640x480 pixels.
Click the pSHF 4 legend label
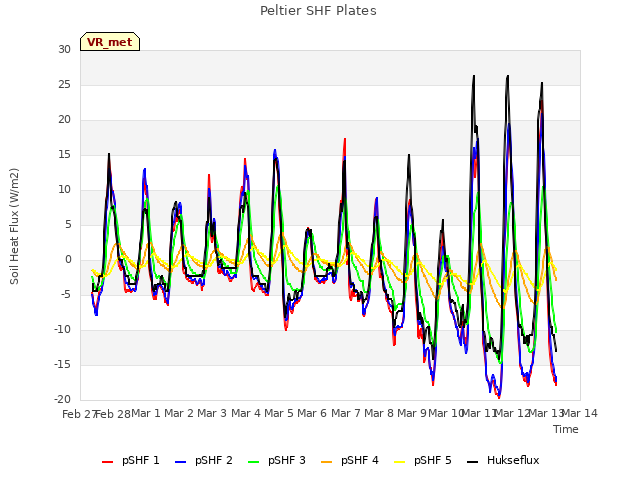(360, 460)
